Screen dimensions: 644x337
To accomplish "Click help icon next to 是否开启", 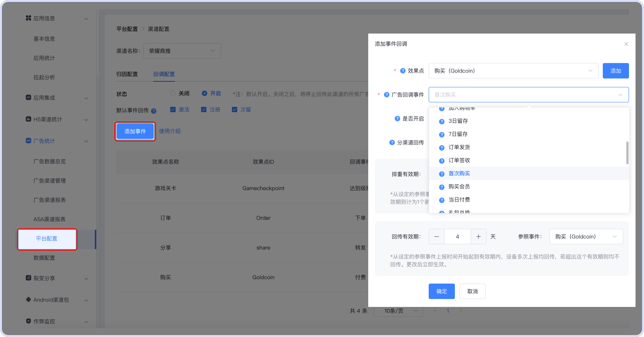I will coord(397,119).
